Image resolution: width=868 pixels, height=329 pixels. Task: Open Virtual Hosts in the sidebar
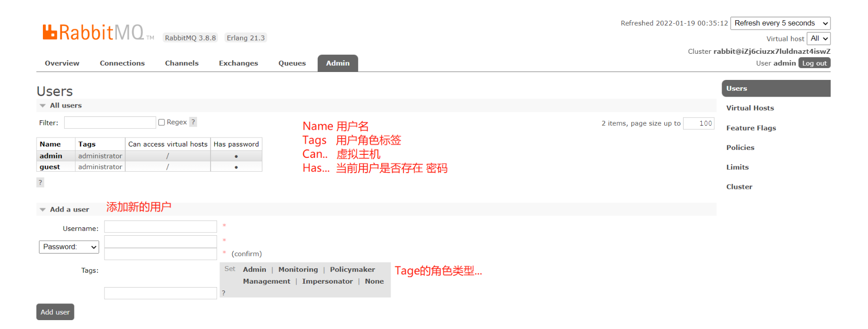click(x=750, y=108)
